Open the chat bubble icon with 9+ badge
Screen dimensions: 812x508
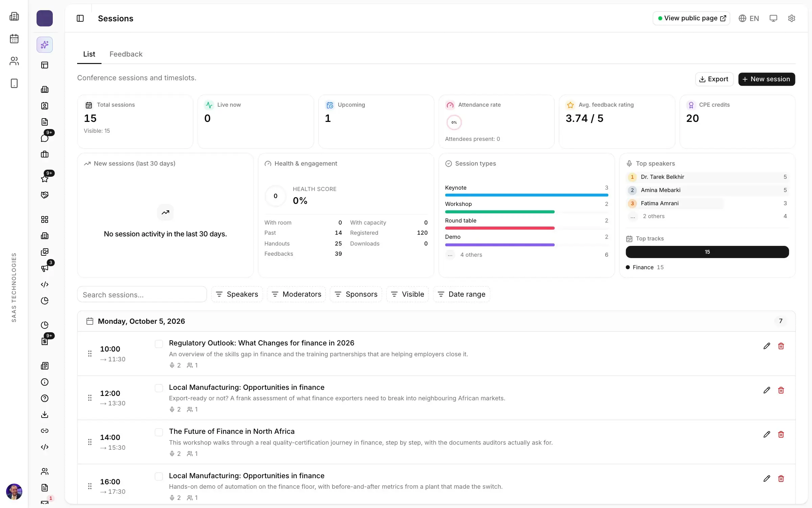coord(45,138)
